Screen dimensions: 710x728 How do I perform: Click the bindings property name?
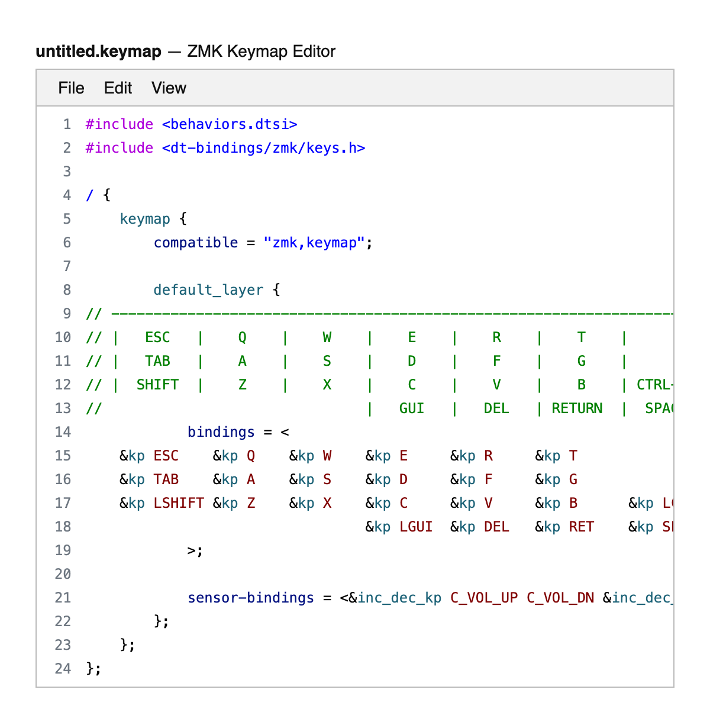pyautogui.click(x=221, y=432)
